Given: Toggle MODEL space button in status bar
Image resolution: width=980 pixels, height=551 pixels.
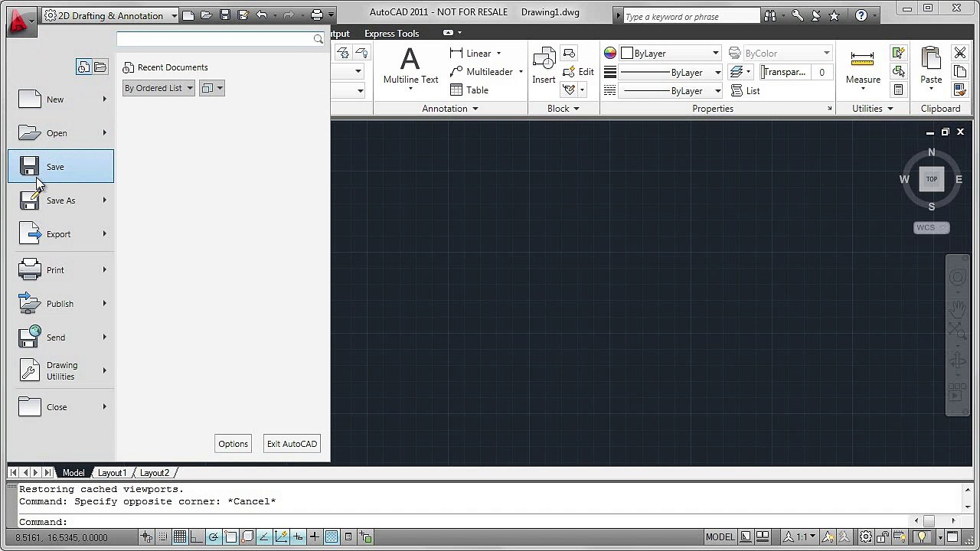Looking at the screenshot, I should coord(720,537).
